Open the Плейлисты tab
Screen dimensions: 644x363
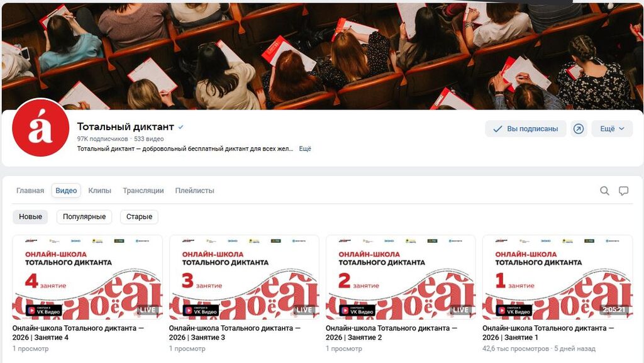pos(195,191)
